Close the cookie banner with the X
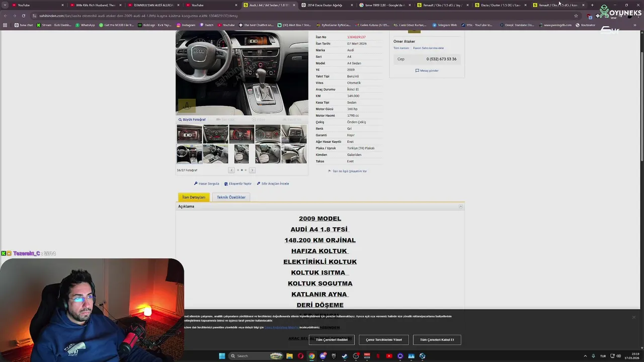This screenshot has width=644, height=362. click(x=633, y=317)
